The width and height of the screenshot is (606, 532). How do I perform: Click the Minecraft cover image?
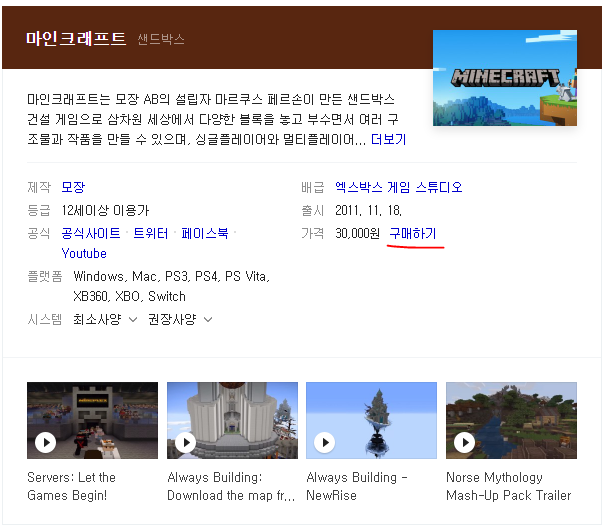(505, 78)
